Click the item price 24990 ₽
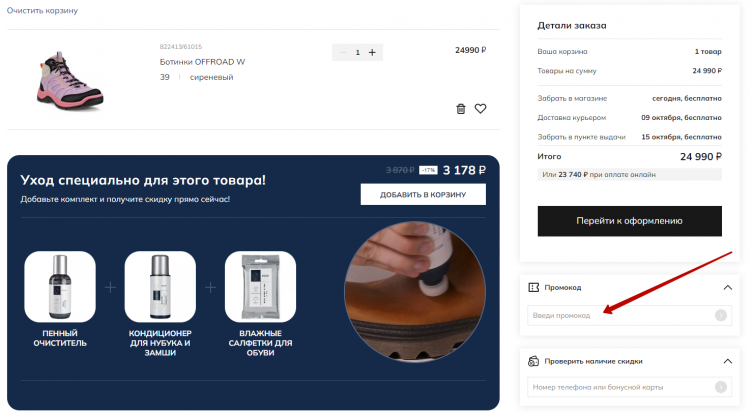This screenshot has width=752, height=418. (x=470, y=50)
